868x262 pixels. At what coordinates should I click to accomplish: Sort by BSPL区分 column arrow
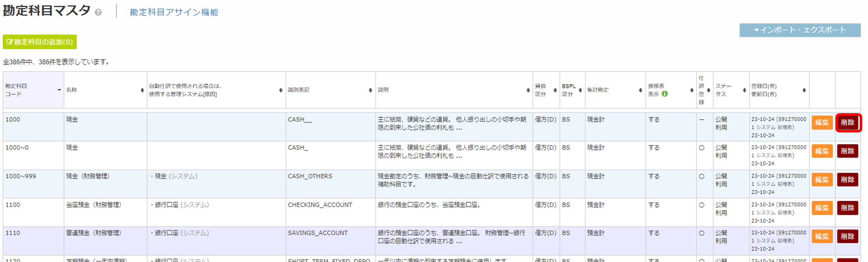(x=580, y=90)
